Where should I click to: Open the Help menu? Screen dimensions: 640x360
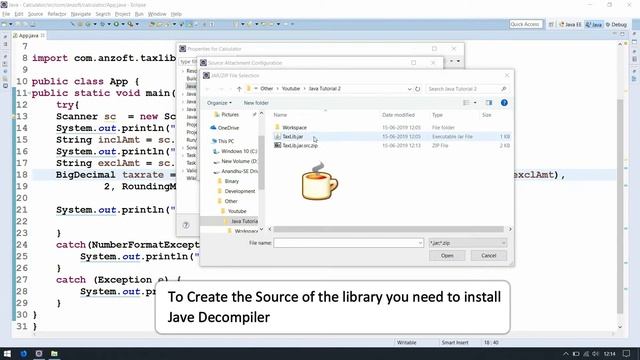tap(176, 14)
